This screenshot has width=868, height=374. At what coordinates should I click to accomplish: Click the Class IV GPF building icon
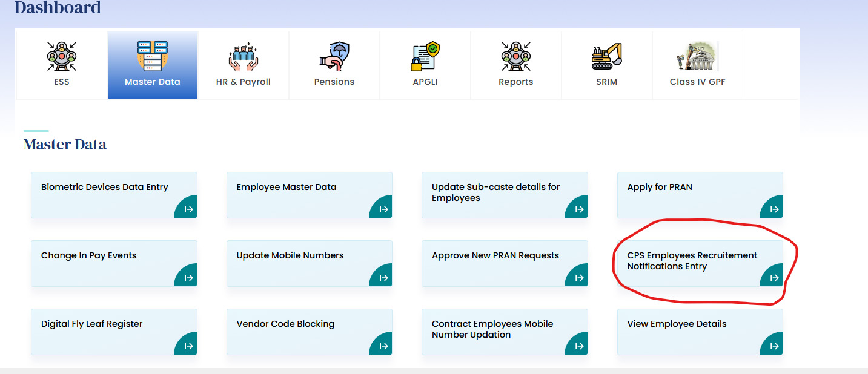pyautogui.click(x=697, y=56)
